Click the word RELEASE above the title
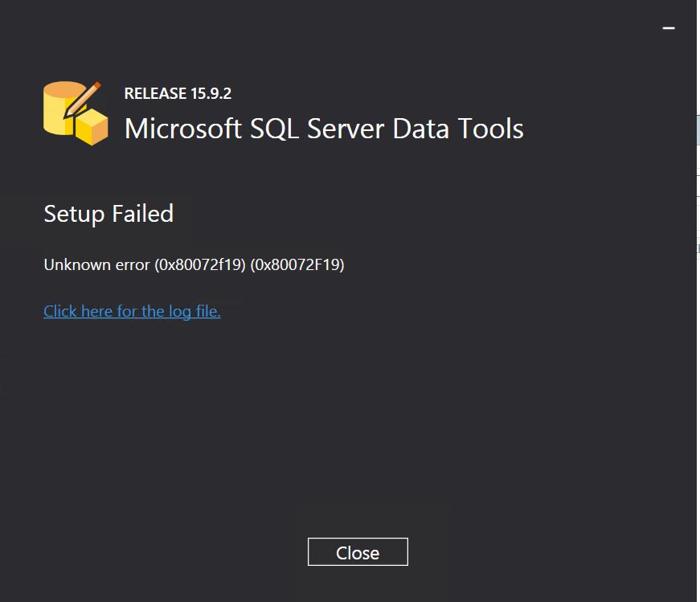Image resolution: width=700 pixels, height=602 pixels. click(x=155, y=93)
